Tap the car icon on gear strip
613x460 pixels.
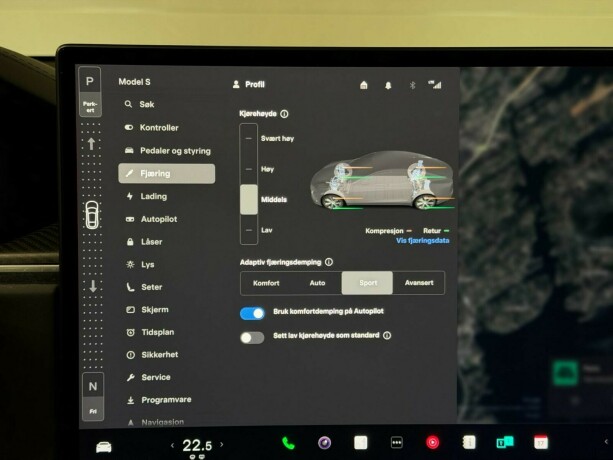(92, 215)
